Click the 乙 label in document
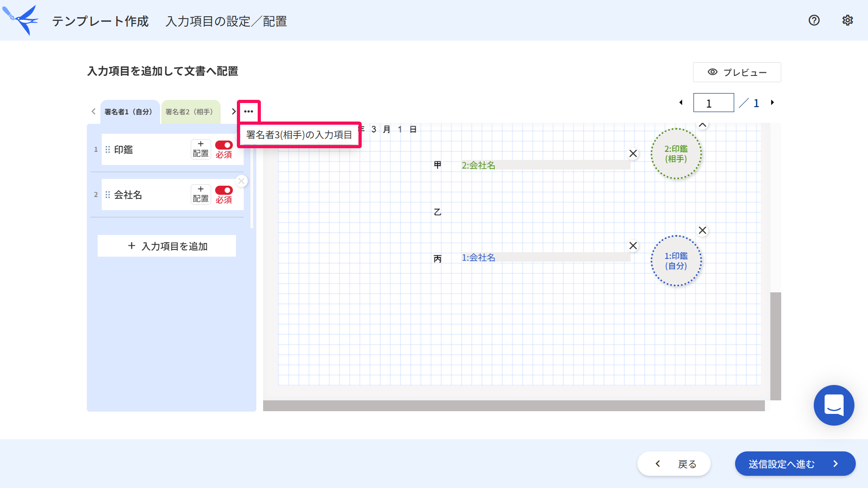The width and height of the screenshot is (868, 488). click(x=438, y=212)
